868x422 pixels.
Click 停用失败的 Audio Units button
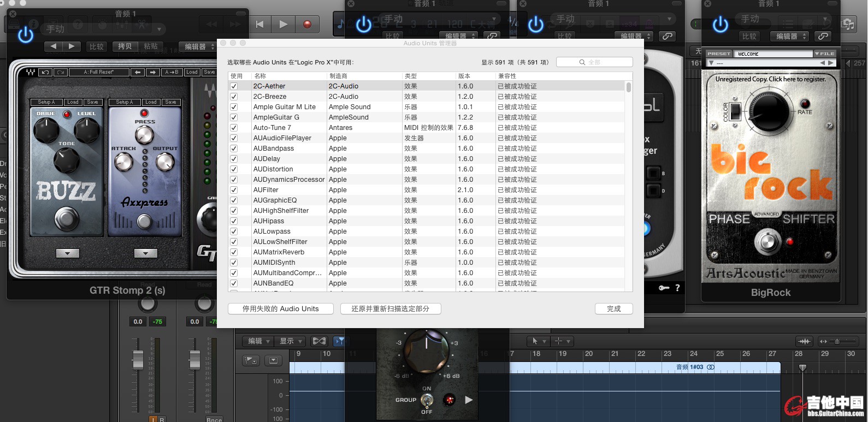tap(280, 309)
